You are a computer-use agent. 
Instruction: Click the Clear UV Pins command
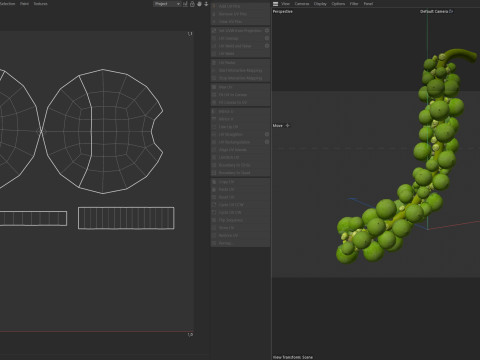(x=240, y=22)
